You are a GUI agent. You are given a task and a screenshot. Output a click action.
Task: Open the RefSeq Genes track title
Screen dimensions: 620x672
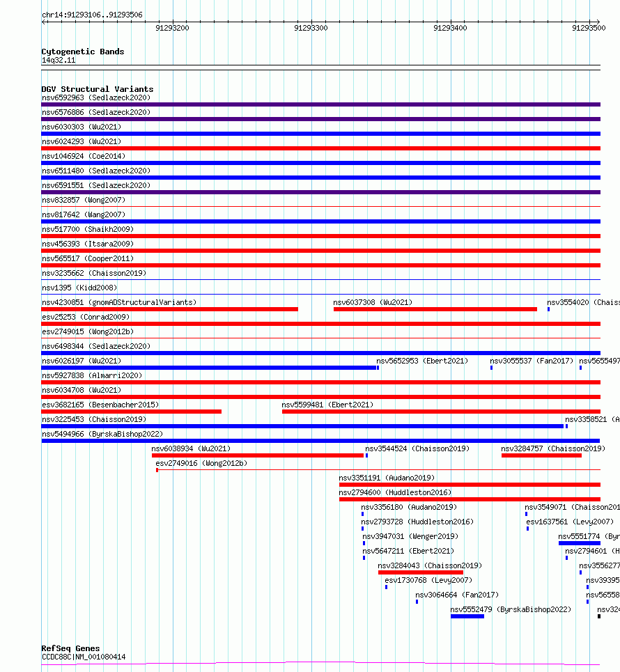click(70, 648)
